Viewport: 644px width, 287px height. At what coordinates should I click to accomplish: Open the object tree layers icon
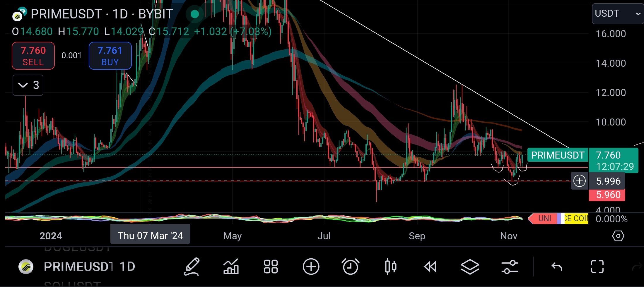(x=470, y=267)
